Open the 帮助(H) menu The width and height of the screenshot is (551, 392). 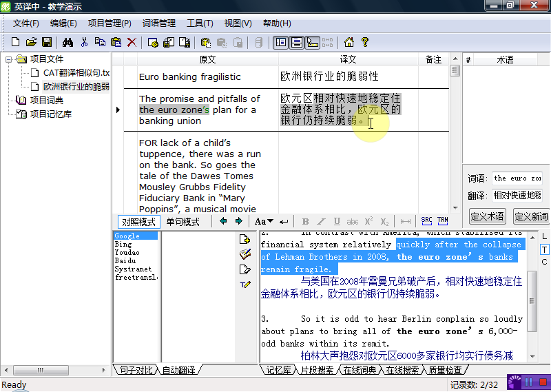click(277, 23)
